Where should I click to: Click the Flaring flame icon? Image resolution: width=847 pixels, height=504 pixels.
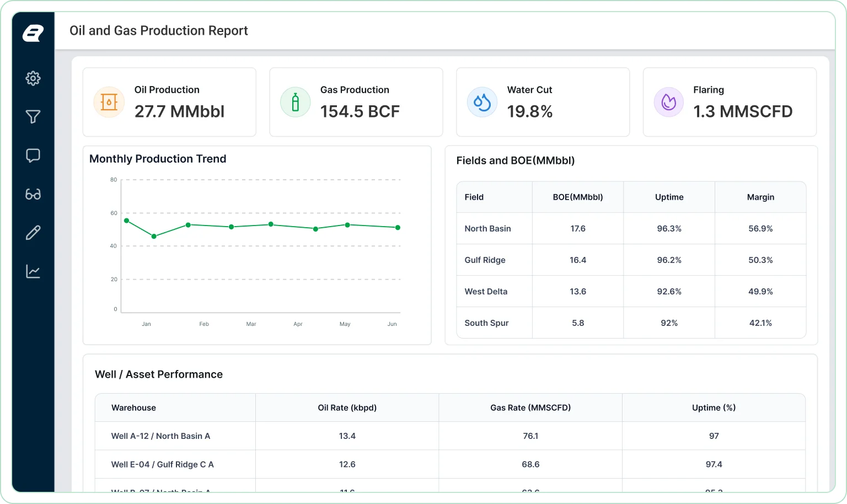[669, 102]
